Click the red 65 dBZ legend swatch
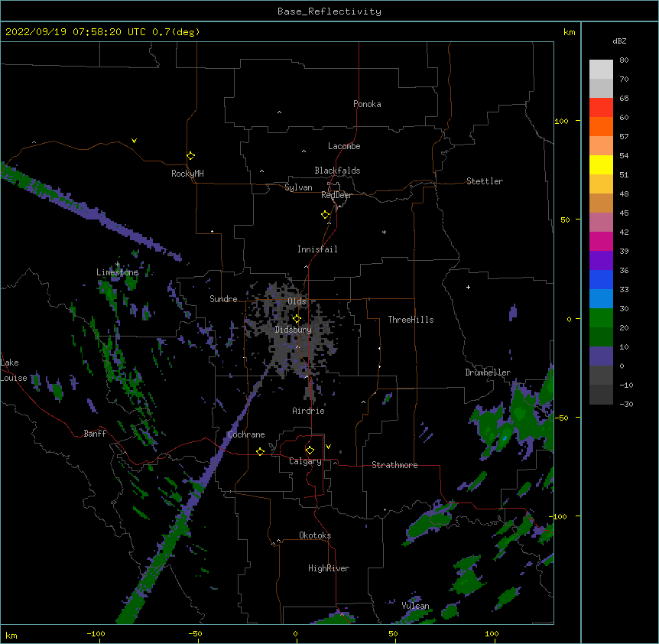Image resolution: width=659 pixels, height=644 pixels. (601, 108)
